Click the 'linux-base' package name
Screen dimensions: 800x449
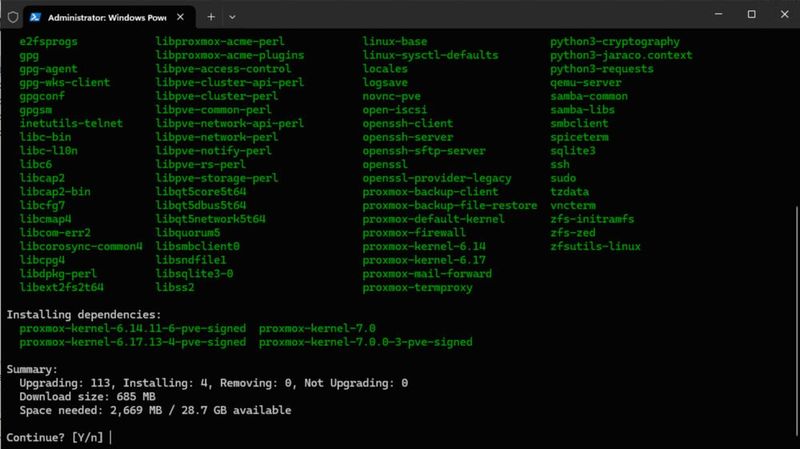pyautogui.click(x=395, y=41)
